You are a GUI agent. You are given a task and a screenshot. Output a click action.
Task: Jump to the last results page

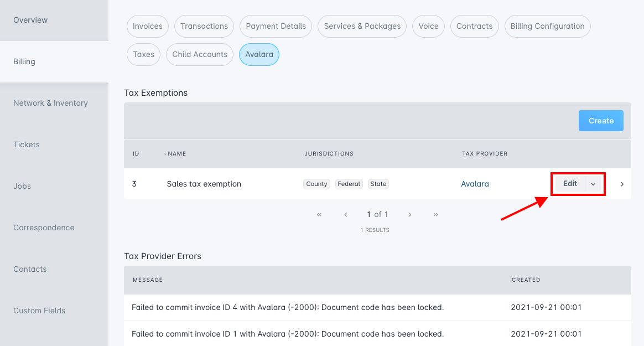pos(436,214)
